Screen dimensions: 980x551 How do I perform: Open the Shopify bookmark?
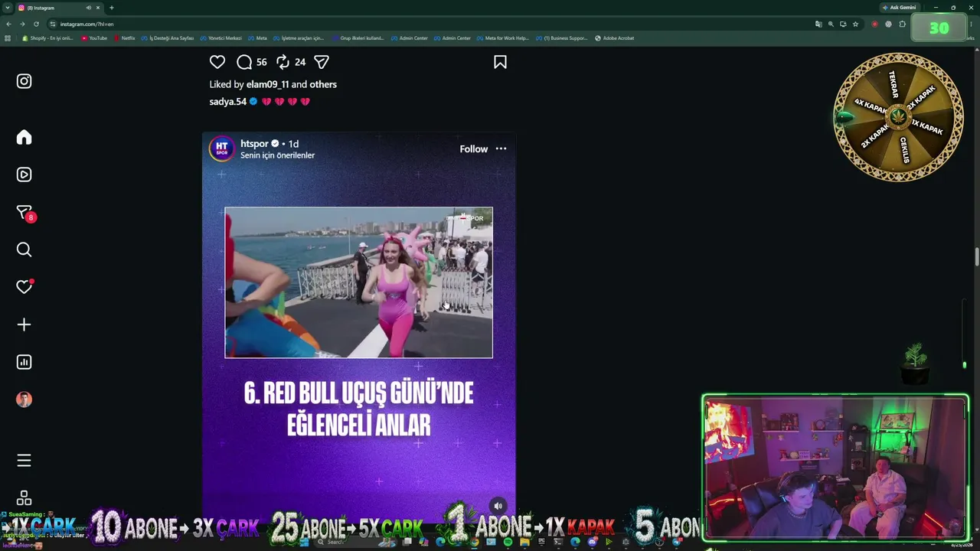tap(48, 38)
